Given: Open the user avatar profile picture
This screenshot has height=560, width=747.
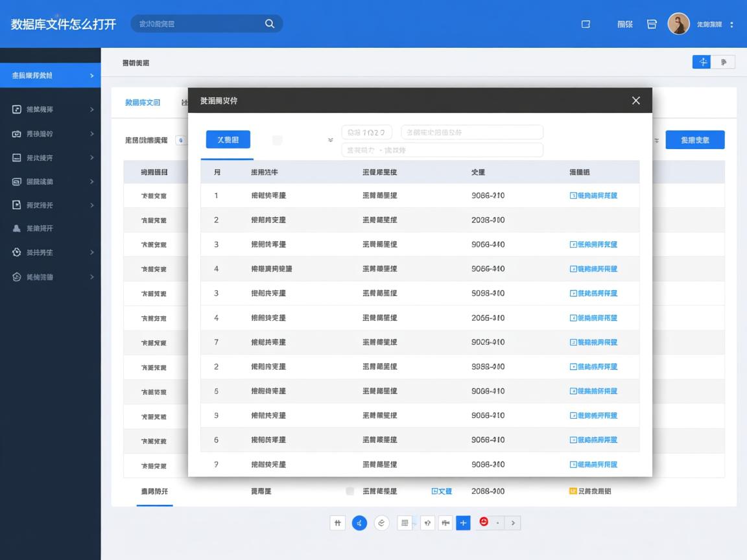Looking at the screenshot, I should (x=678, y=24).
